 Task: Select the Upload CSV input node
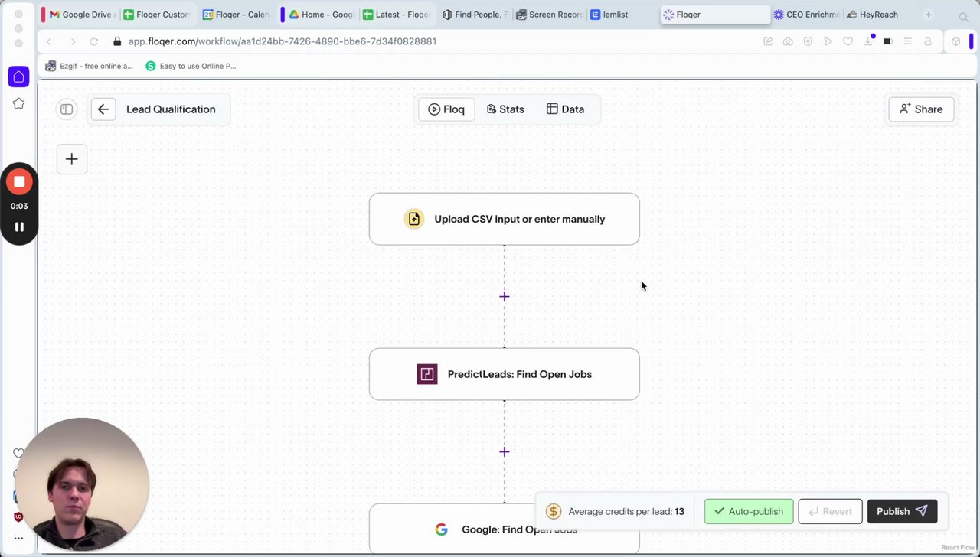[x=505, y=219]
